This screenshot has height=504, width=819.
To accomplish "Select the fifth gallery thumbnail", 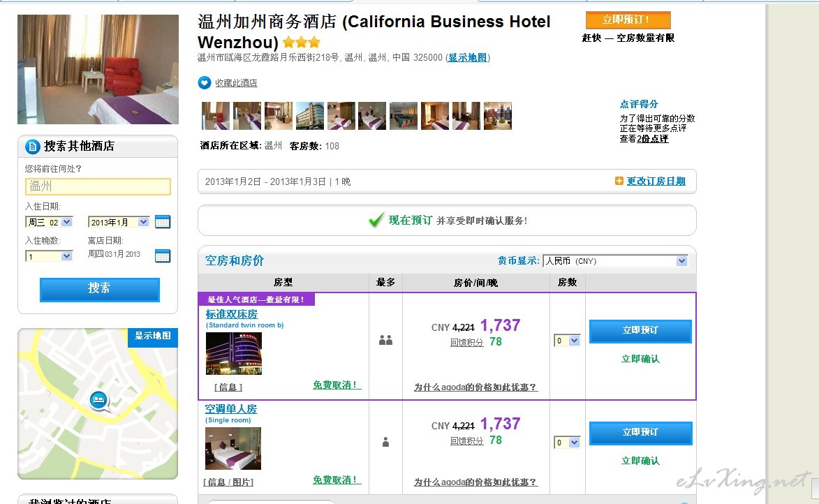I will coord(341,116).
